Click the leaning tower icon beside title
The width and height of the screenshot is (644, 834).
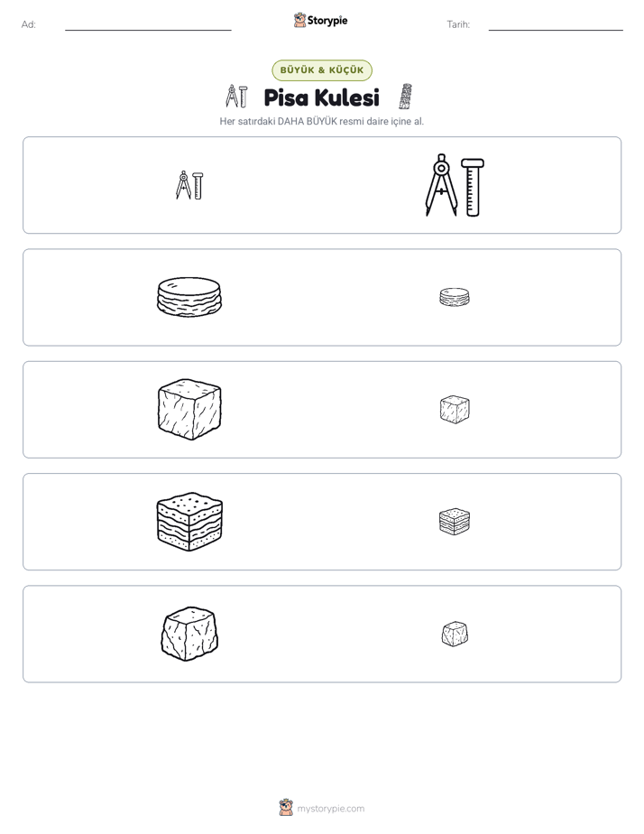click(406, 97)
